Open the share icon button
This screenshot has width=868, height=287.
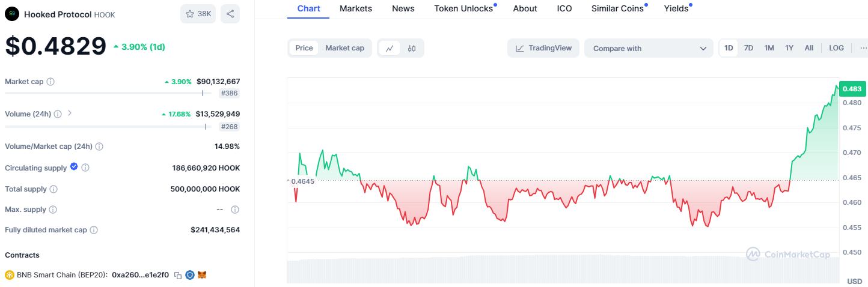(230, 14)
